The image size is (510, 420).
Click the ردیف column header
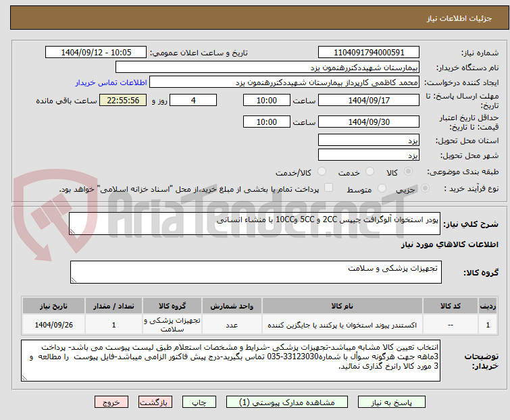tap(488, 306)
